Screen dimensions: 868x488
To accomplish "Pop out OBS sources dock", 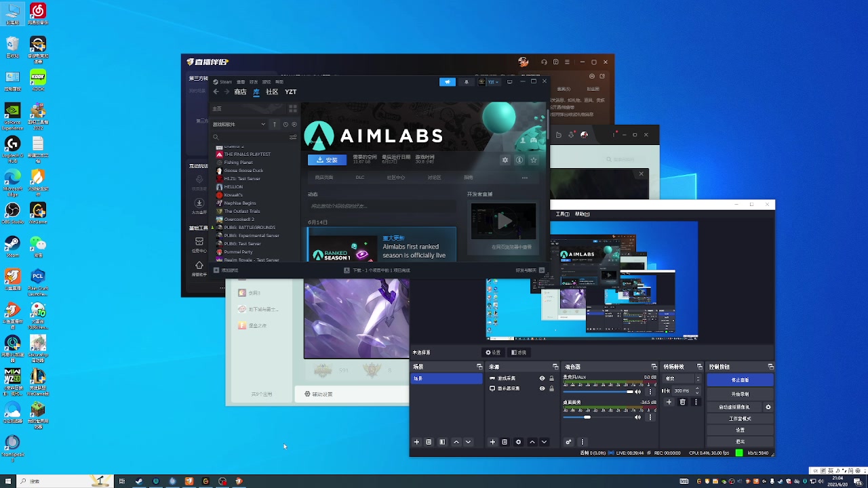I will [x=555, y=367].
